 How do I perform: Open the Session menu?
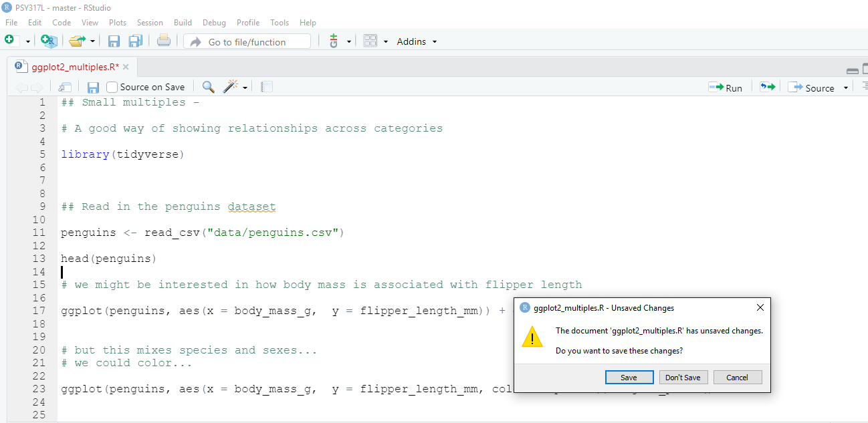point(150,23)
